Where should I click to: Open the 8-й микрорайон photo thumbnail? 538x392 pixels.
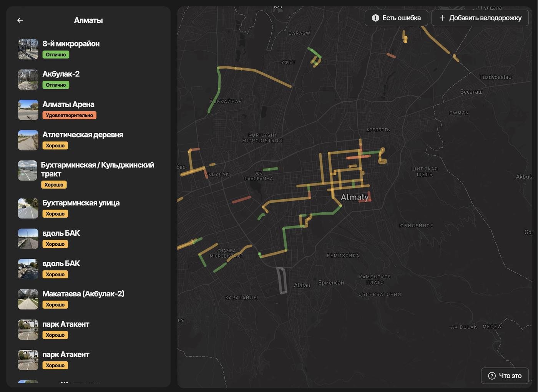28,49
